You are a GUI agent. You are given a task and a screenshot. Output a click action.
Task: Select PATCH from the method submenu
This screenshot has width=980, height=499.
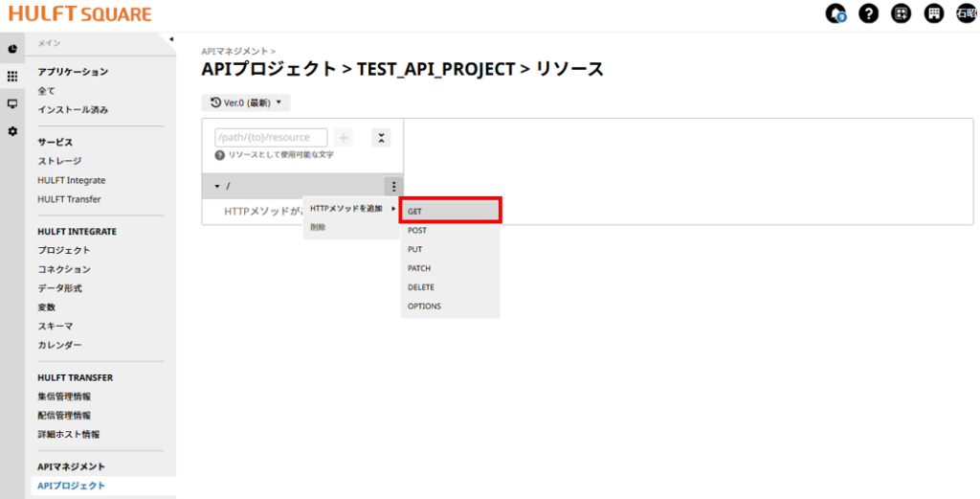click(450, 268)
